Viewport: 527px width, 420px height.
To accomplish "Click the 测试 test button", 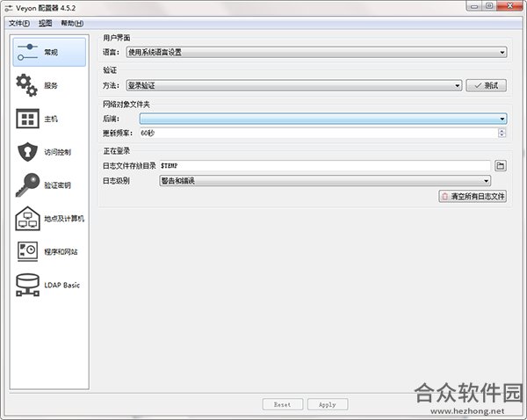I will [486, 85].
